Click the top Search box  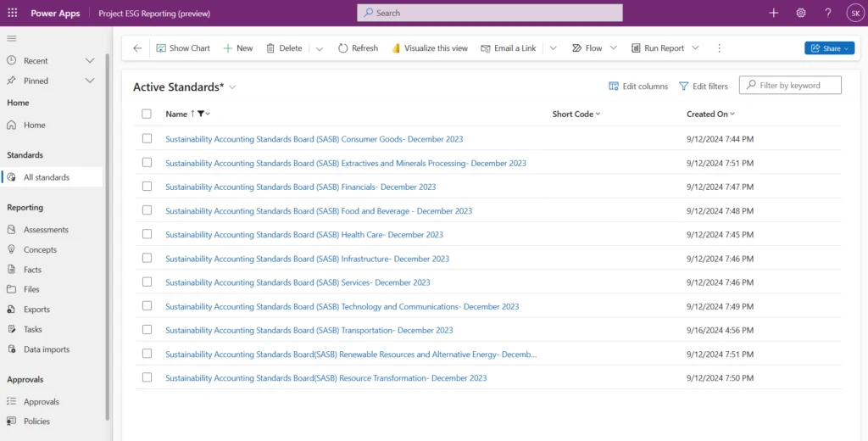[489, 13]
